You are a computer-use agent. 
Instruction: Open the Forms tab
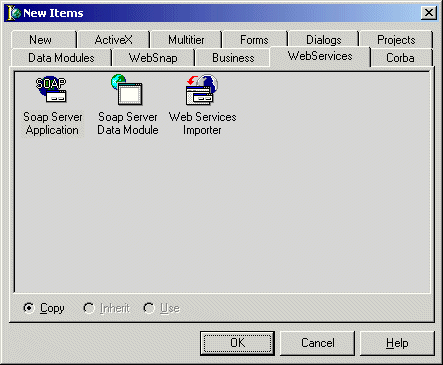tap(254, 40)
